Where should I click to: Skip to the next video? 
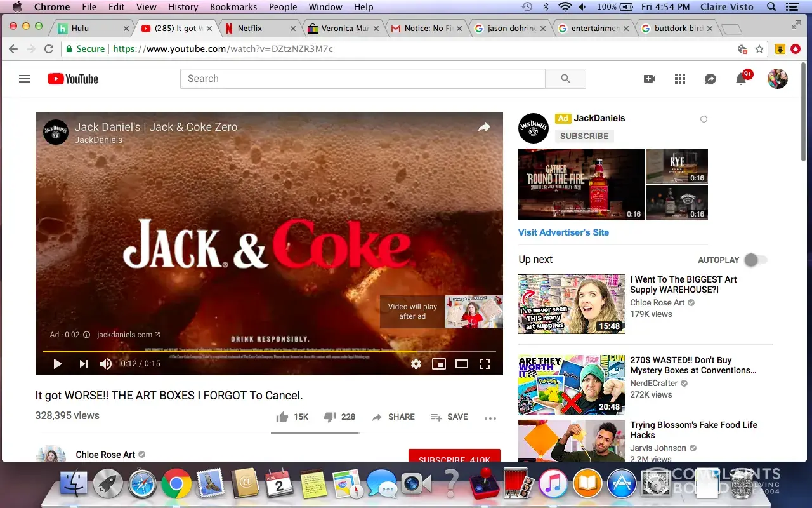point(83,364)
